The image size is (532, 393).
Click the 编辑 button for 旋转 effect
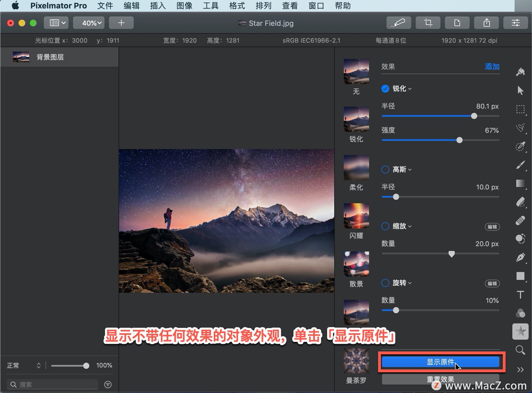pyautogui.click(x=492, y=284)
